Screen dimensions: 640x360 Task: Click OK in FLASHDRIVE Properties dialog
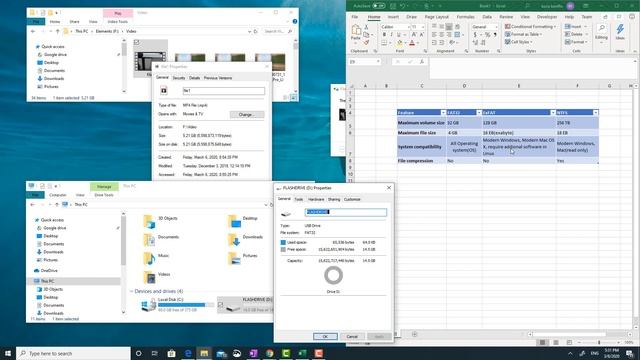pyautogui.click(x=325, y=337)
